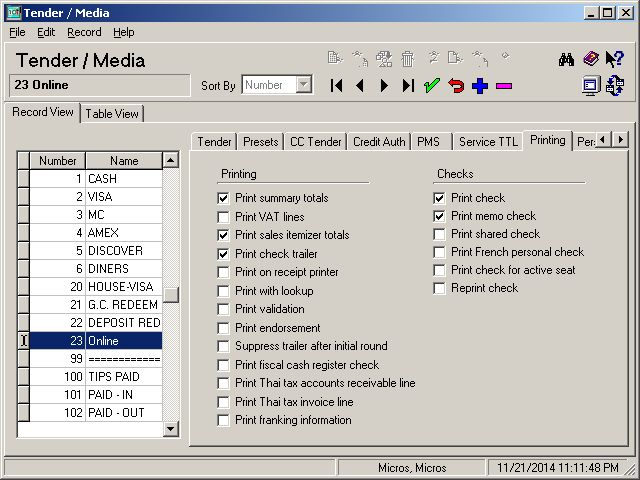640x480 pixels.
Task: Open the Help menu
Action: pos(124,32)
